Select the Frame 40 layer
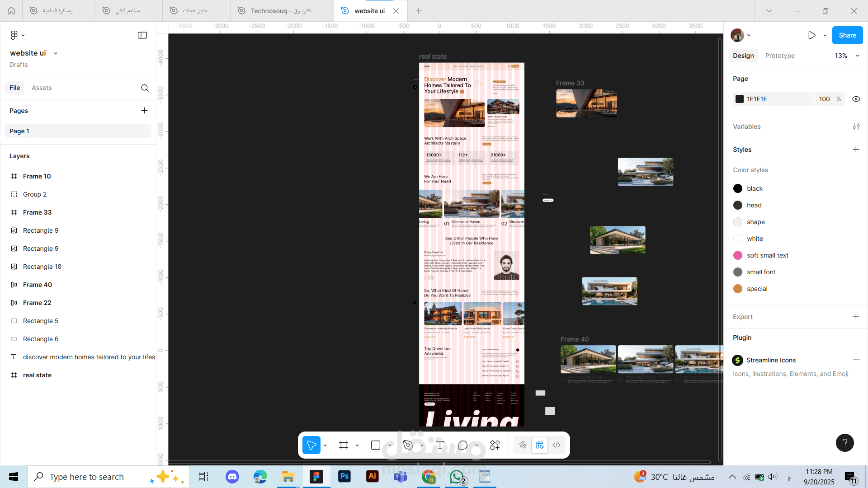 tap(38, 285)
